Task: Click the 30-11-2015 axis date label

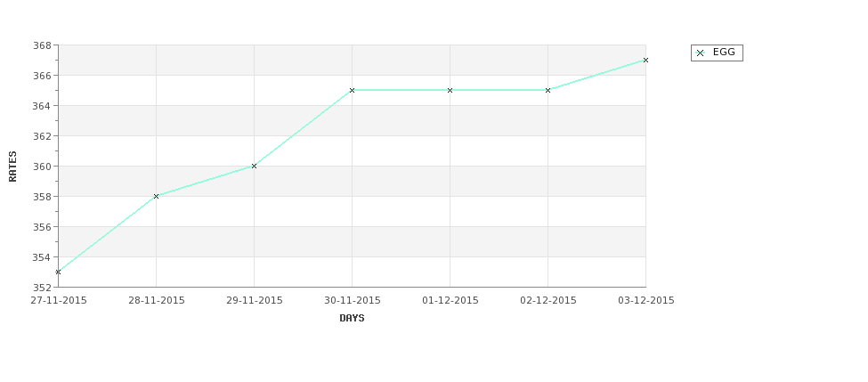Action: 352,301
